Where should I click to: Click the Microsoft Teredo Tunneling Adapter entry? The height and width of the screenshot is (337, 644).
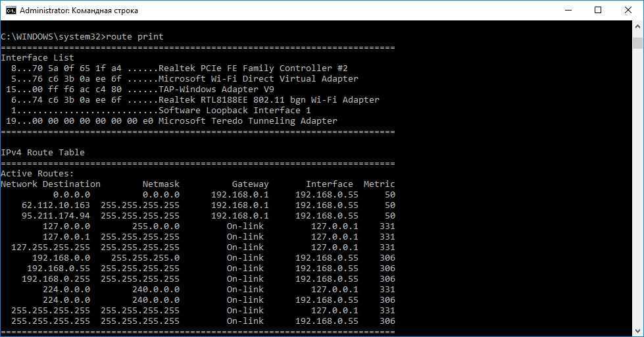248,121
